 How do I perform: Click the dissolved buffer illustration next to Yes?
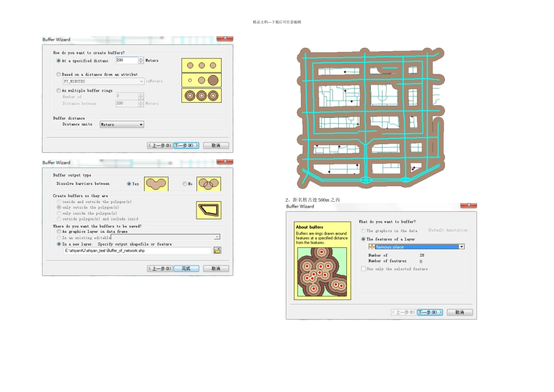(x=156, y=184)
